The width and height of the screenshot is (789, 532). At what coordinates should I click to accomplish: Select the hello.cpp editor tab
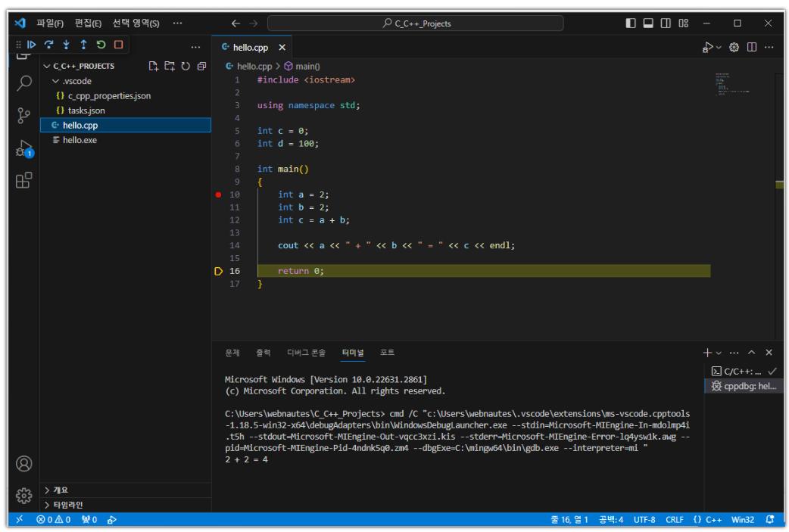(251, 47)
